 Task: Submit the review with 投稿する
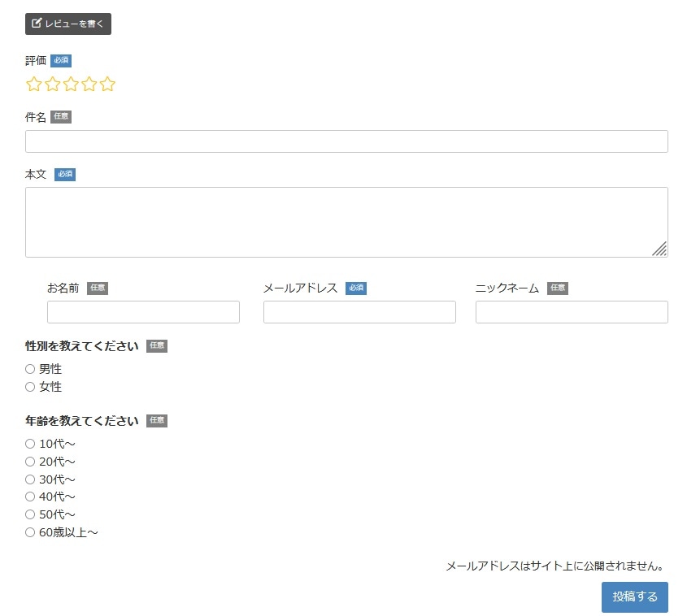635,597
